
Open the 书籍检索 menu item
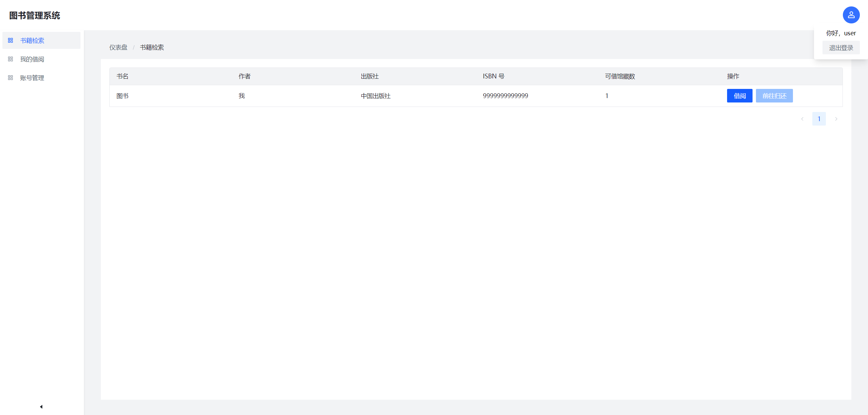click(x=32, y=40)
